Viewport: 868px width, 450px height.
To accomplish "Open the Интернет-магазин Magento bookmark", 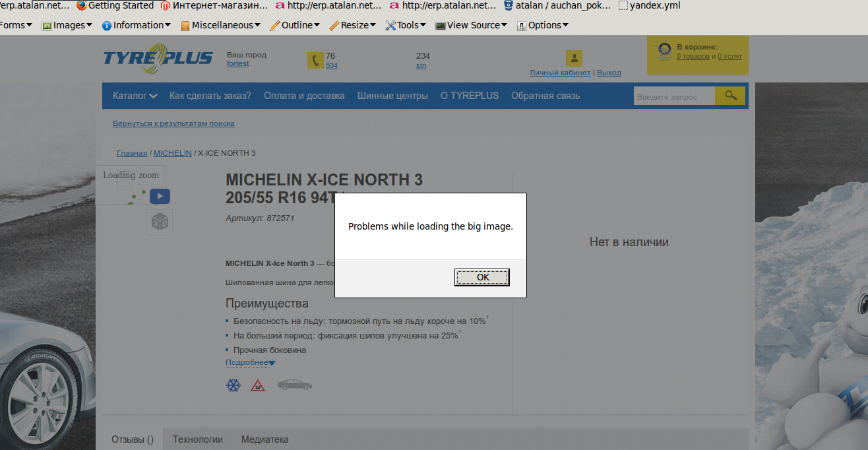I will coord(214,5).
